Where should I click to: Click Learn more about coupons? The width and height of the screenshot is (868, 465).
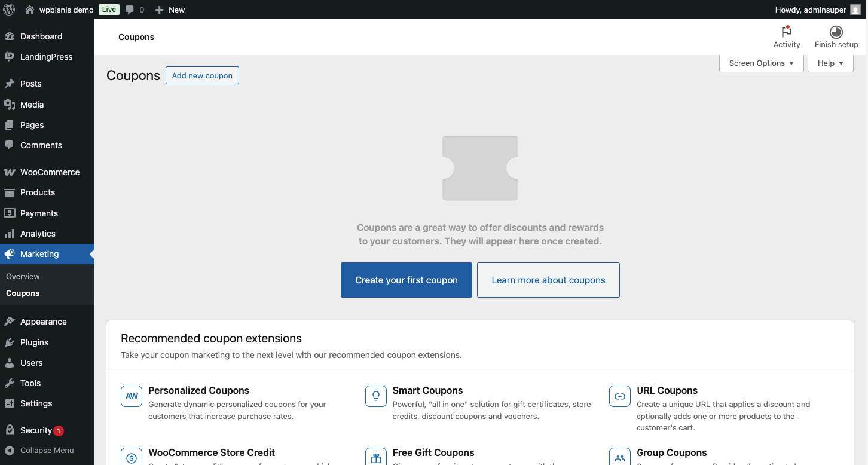(x=548, y=280)
